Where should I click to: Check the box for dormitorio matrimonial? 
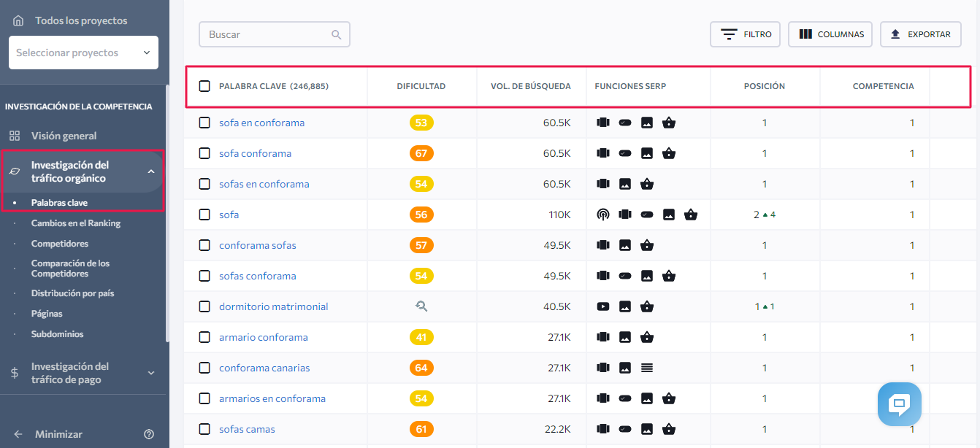[x=204, y=306]
